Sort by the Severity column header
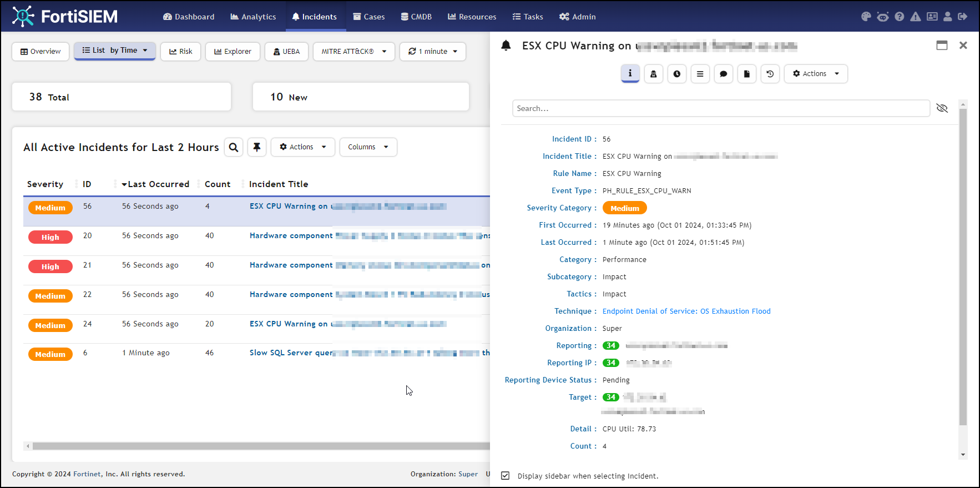The height and width of the screenshot is (488, 980). point(45,184)
